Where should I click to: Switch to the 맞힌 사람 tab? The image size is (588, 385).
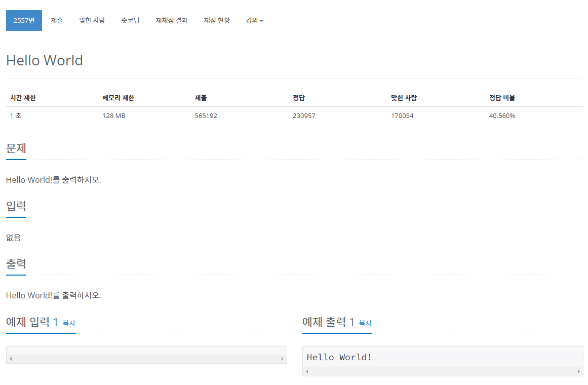pos(92,20)
